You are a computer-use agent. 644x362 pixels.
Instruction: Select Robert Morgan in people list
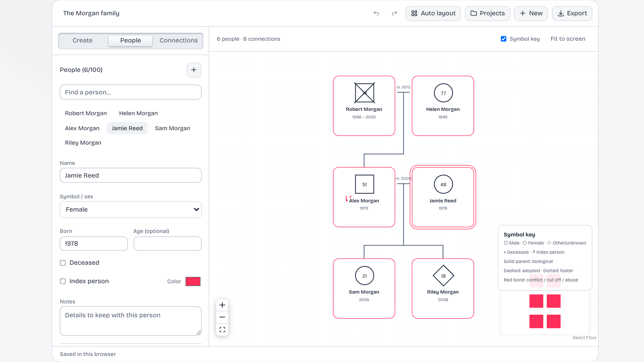click(x=86, y=113)
